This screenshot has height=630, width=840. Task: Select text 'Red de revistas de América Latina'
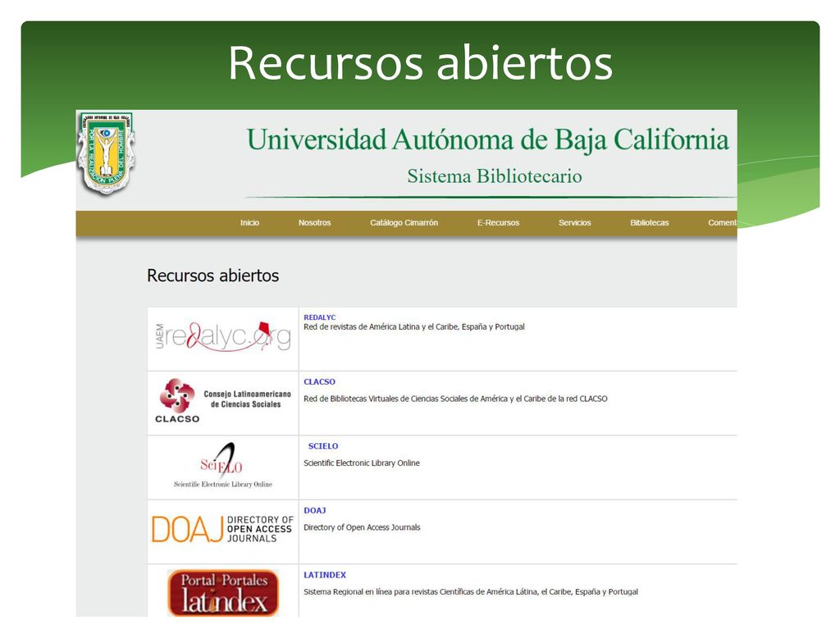click(x=359, y=326)
